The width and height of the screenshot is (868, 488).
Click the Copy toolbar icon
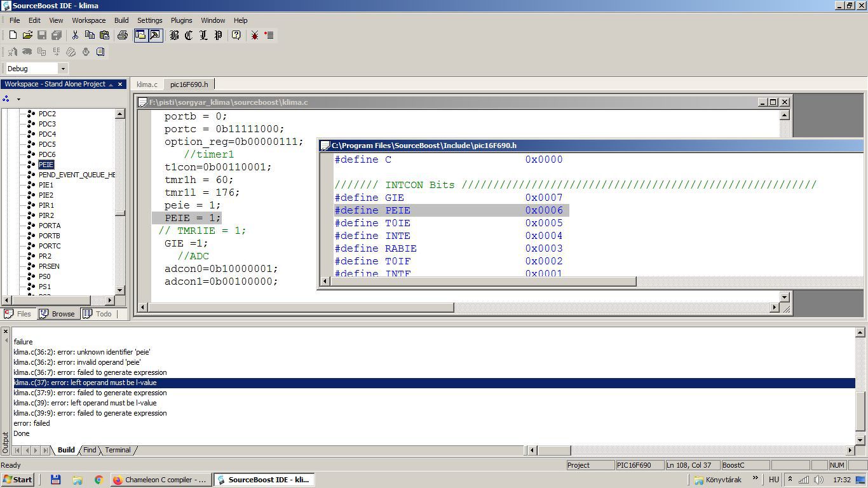[90, 36]
